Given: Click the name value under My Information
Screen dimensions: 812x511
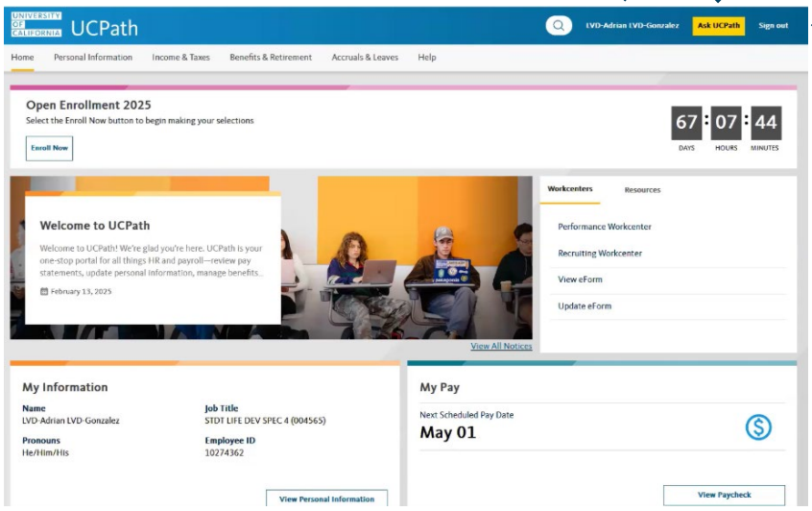Looking at the screenshot, I should [x=71, y=421].
